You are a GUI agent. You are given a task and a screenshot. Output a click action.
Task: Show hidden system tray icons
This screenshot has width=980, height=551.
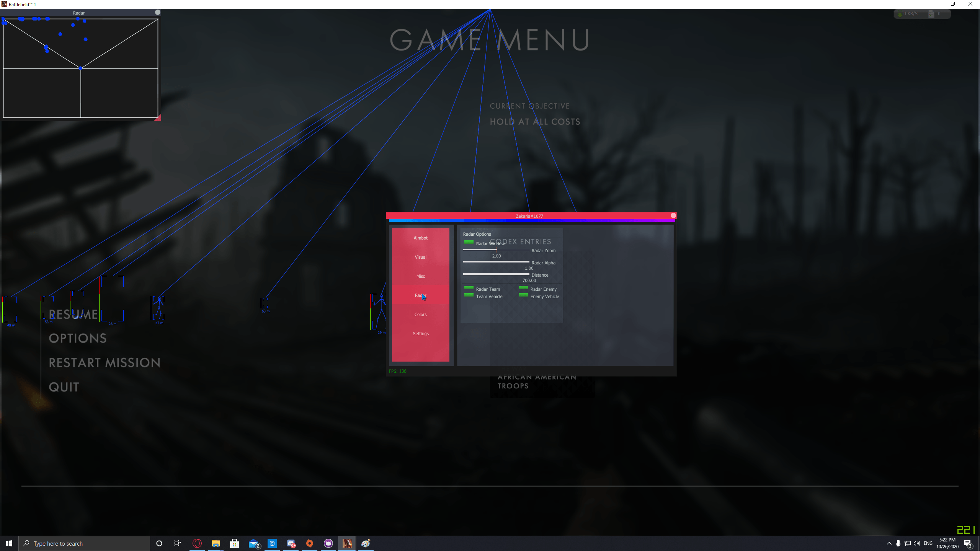(x=889, y=543)
